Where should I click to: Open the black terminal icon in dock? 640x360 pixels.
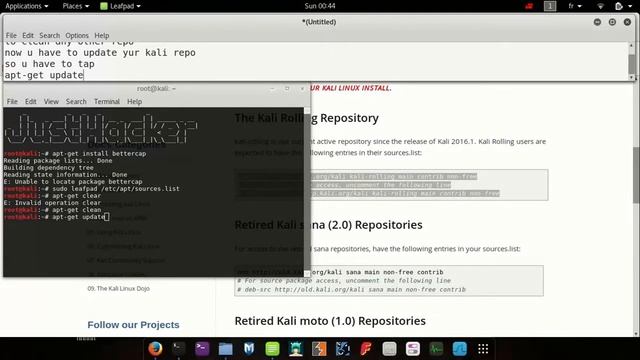point(178,349)
